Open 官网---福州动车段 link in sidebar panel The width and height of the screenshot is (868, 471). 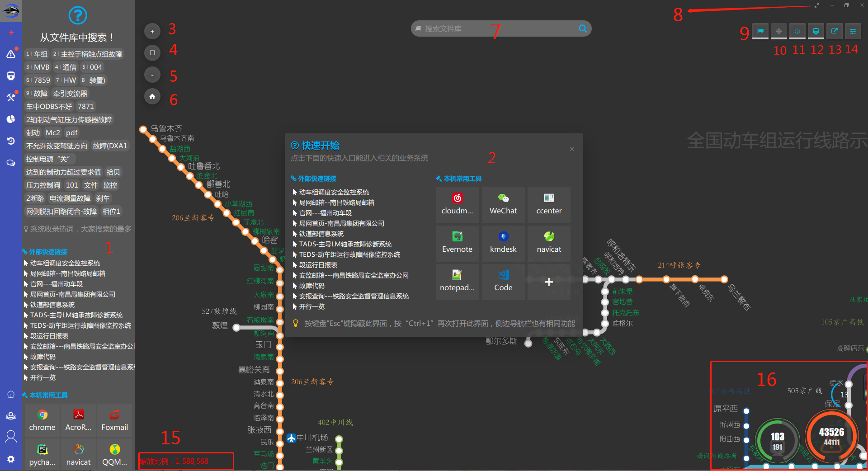coord(56,284)
